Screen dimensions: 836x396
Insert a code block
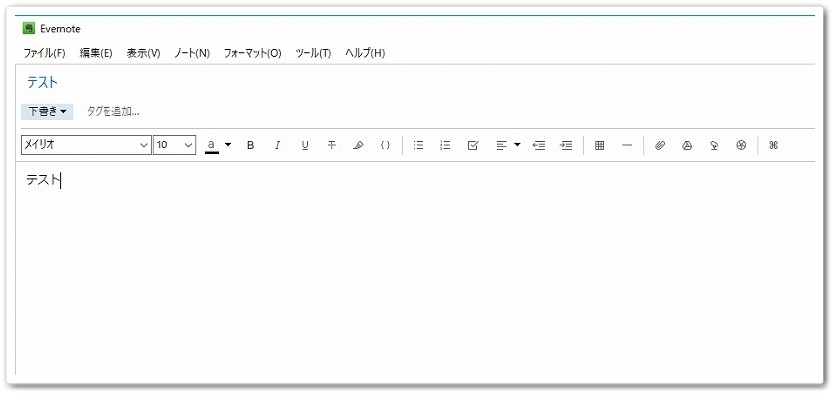385,145
